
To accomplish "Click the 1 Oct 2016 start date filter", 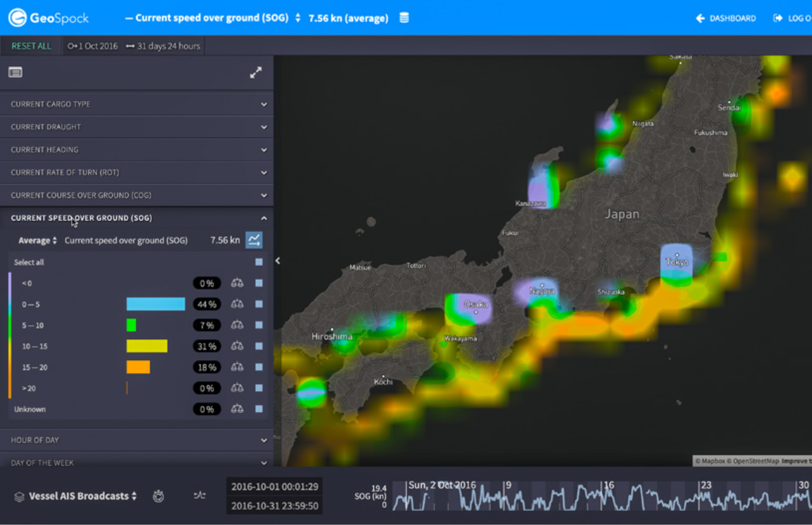I will tap(93, 46).
